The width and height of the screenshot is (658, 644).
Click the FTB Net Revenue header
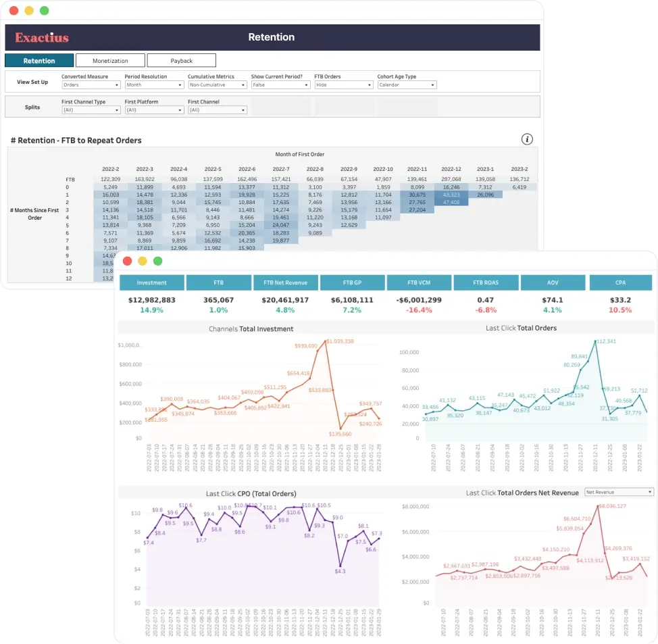tap(285, 283)
